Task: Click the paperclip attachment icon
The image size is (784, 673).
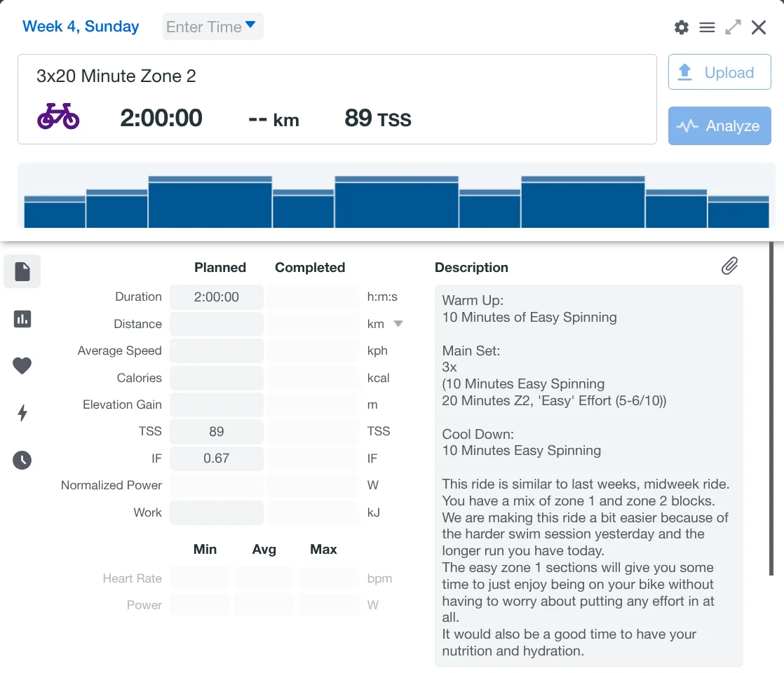Action: (729, 266)
